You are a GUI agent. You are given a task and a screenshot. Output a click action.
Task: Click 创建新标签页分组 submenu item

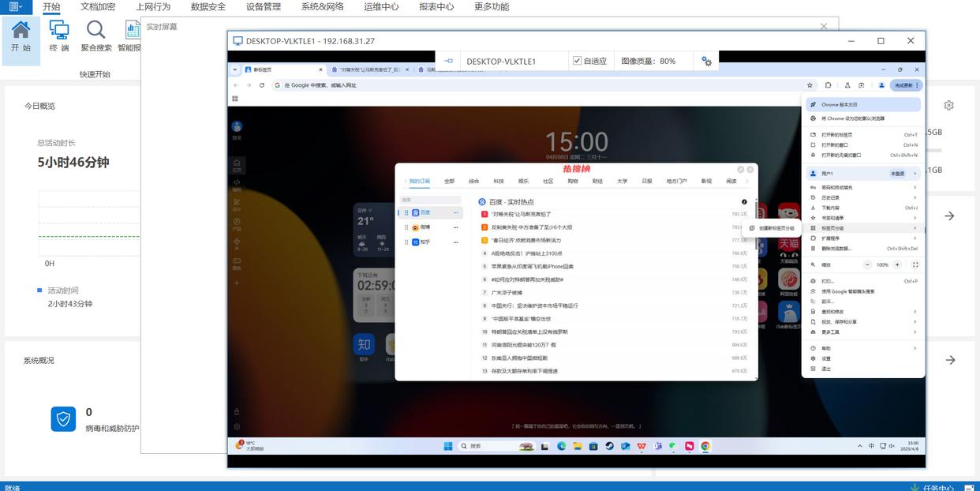coord(772,228)
